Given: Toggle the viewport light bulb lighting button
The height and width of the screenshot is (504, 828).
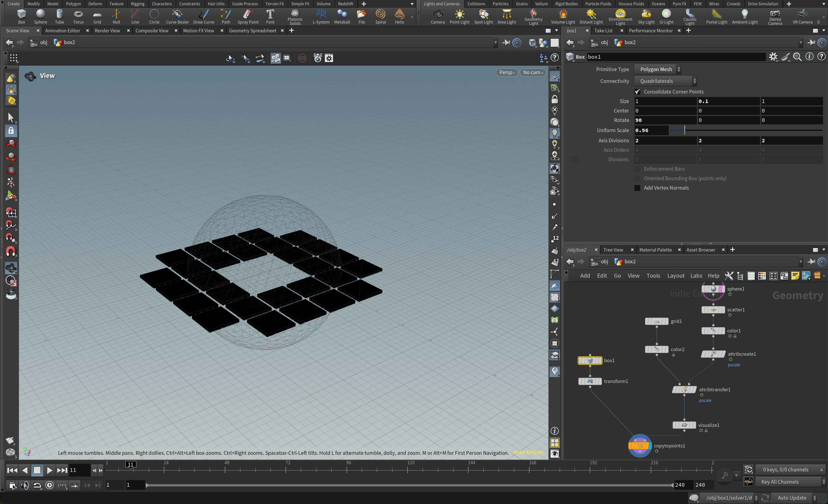Looking at the screenshot, I should coord(554,133).
